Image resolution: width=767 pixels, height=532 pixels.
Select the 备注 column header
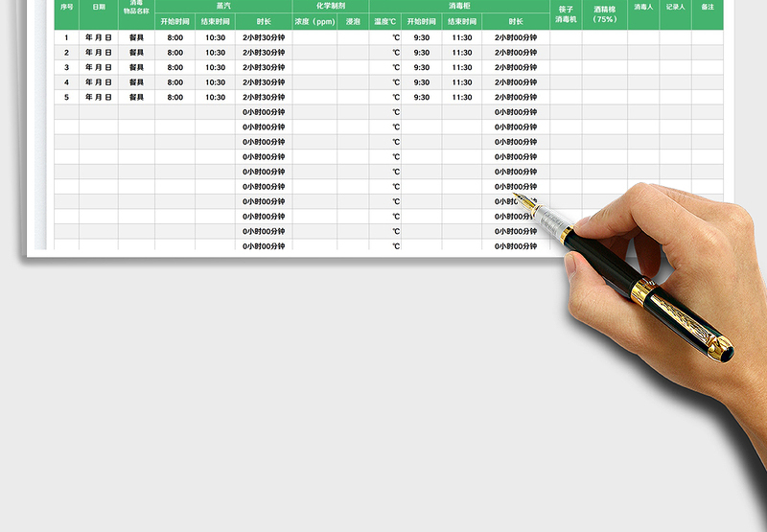708,8
